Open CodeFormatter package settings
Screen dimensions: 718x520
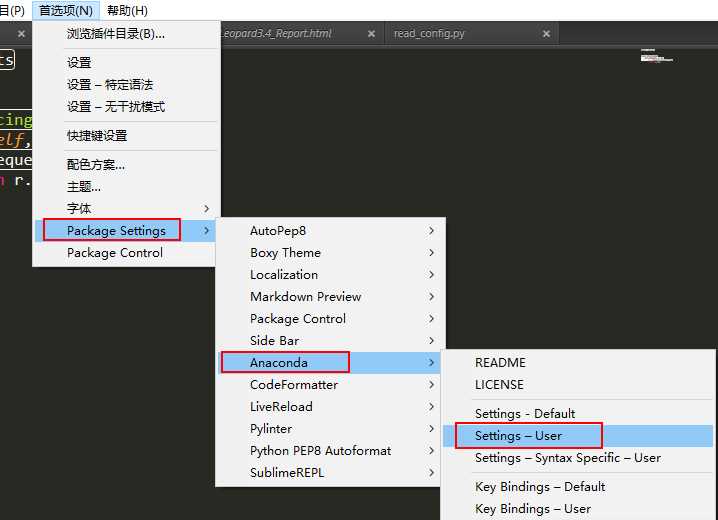click(x=329, y=385)
